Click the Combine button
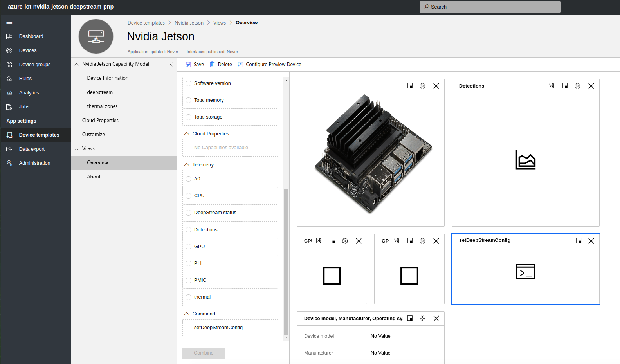Screen dimensions: 620x364 pos(204,353)
